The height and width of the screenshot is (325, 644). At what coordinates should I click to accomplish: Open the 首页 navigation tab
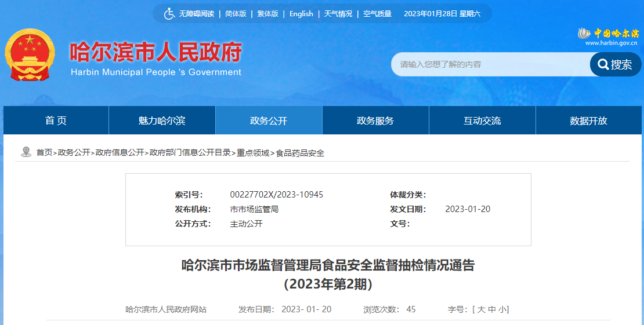pyautogui.click(x=56, y=120)
